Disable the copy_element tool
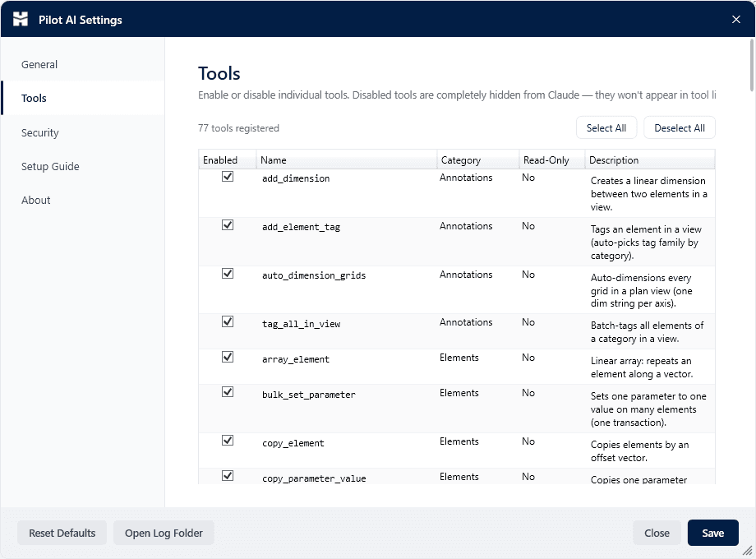Screen dimensions: 756x559 click(x=228, y=441)
